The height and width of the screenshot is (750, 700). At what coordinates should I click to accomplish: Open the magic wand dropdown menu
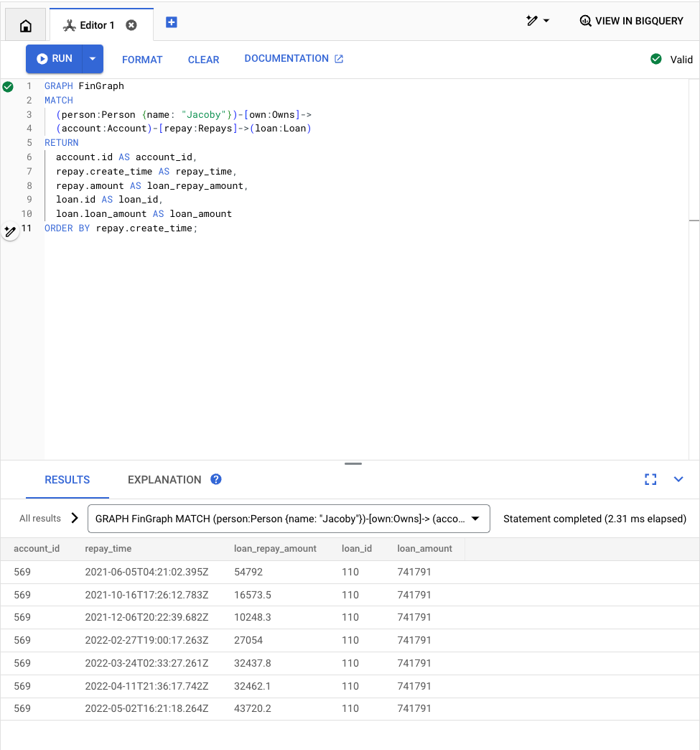(x=538, y=21)
